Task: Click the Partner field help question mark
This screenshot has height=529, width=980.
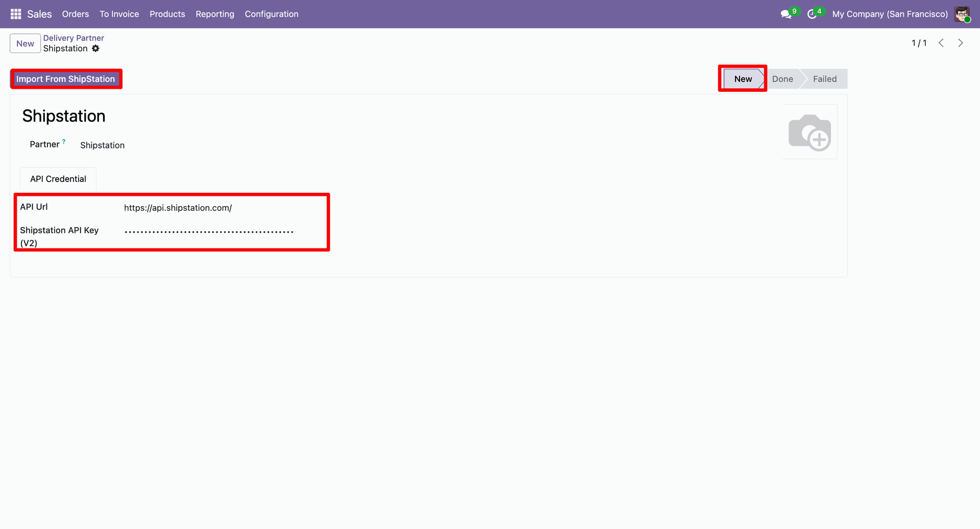Action: click(x=64, y=141)
